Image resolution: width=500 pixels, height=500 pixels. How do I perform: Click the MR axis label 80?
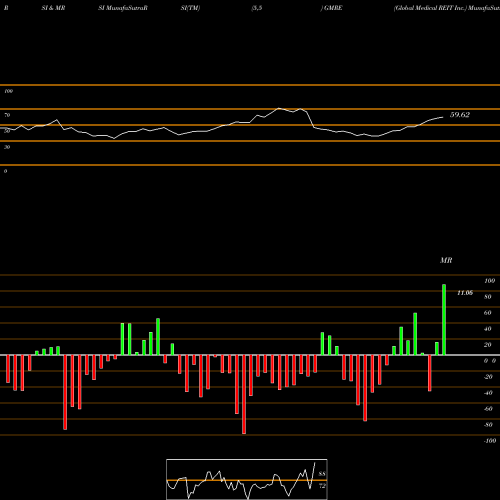[x=488, y=297]
